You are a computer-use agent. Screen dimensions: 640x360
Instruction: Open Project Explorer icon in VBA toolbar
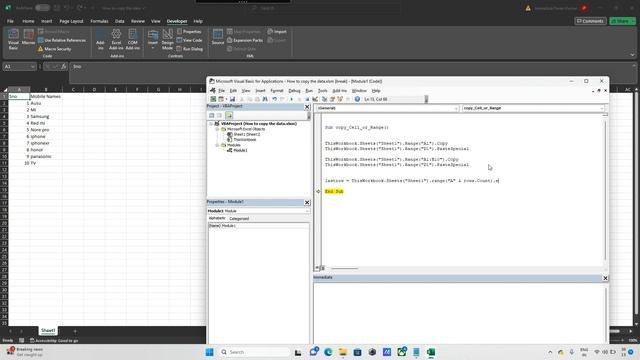click(x=324, y=99)
